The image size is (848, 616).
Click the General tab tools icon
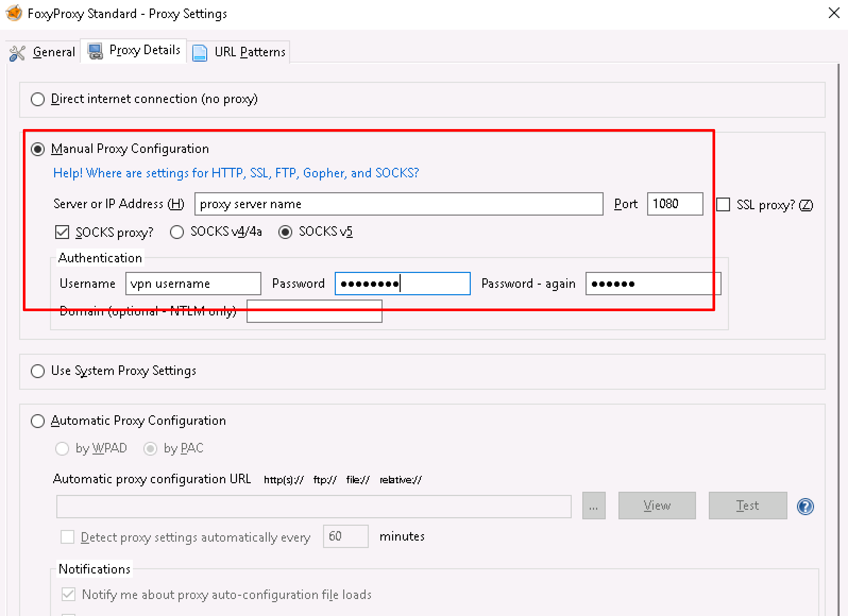18,53
